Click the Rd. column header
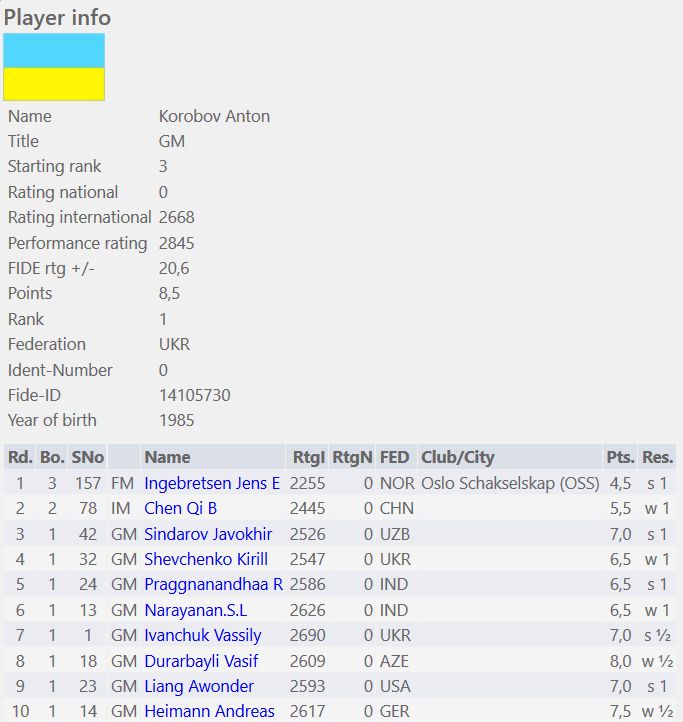Screen dimensions: 683x722 20,457
